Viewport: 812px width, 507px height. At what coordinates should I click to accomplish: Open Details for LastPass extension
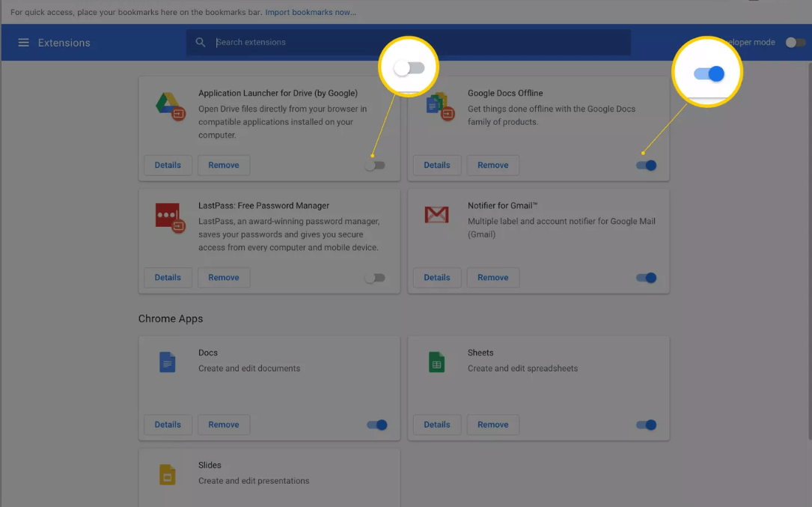pos(168,277)
